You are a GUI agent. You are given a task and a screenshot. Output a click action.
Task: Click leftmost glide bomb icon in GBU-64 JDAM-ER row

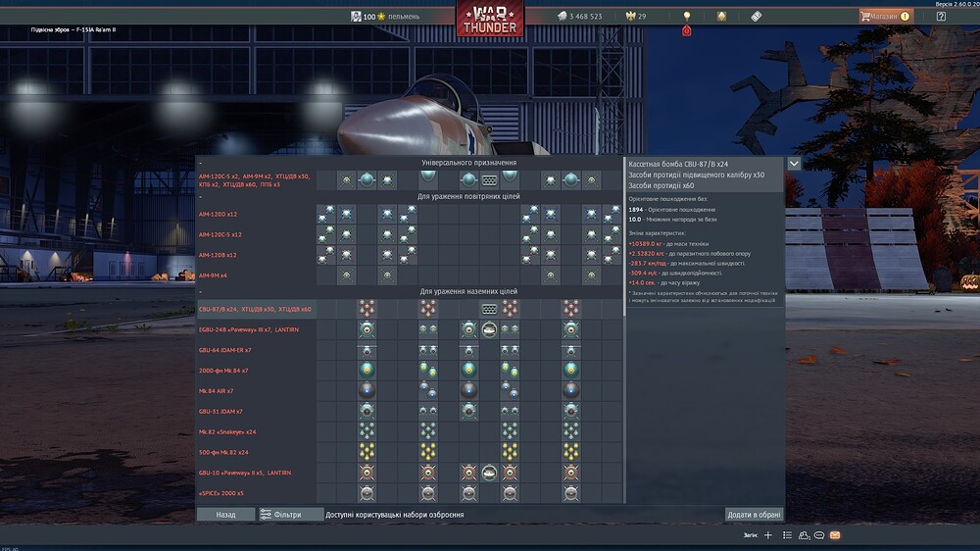[x=367, y=350]
